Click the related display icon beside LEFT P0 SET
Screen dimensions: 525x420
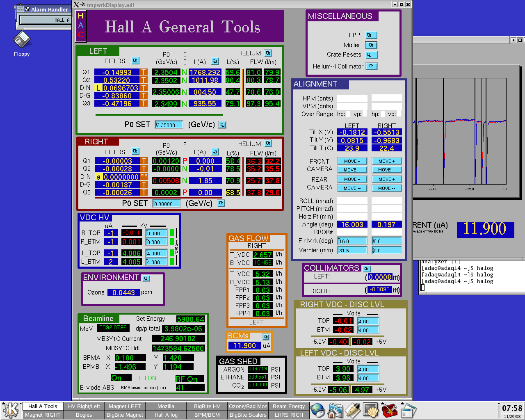click(x=222, y=125)
